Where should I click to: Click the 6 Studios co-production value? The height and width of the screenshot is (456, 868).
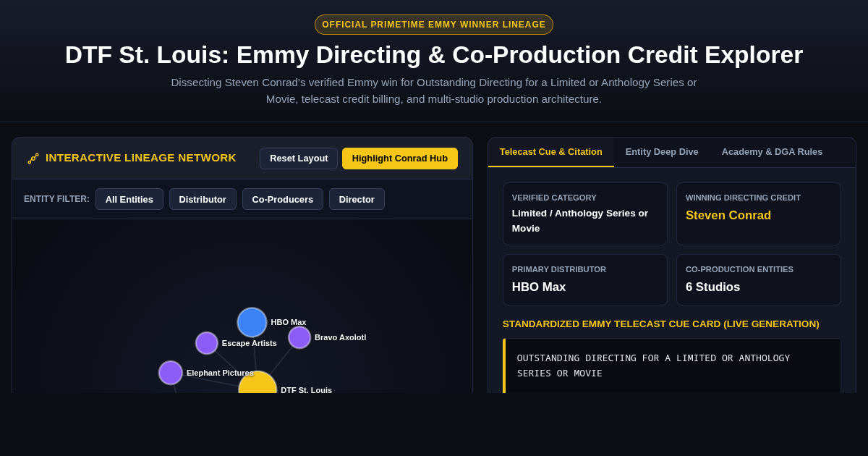(x=712, y=287)
